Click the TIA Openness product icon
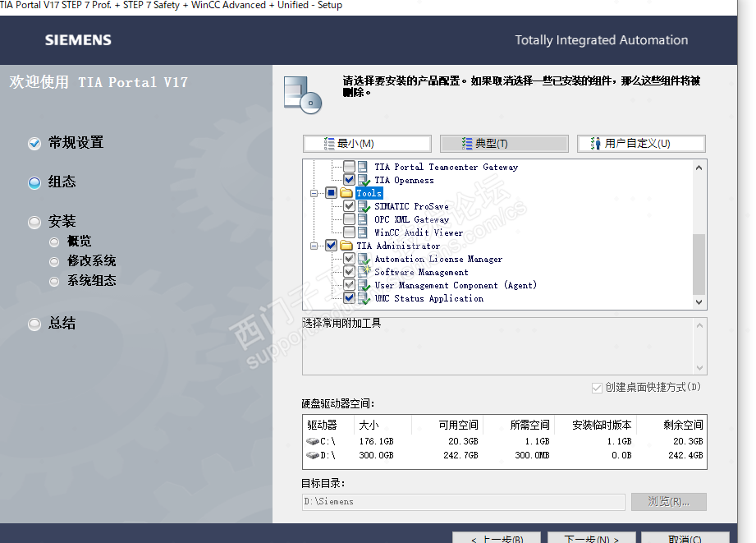756x543 pixels. [364, 181]
